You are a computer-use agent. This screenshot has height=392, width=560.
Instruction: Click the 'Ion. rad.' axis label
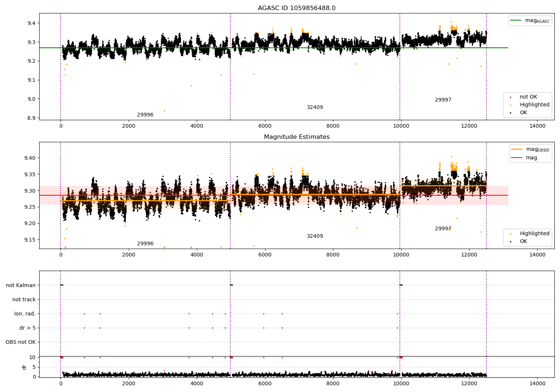[x=25, y=314]
